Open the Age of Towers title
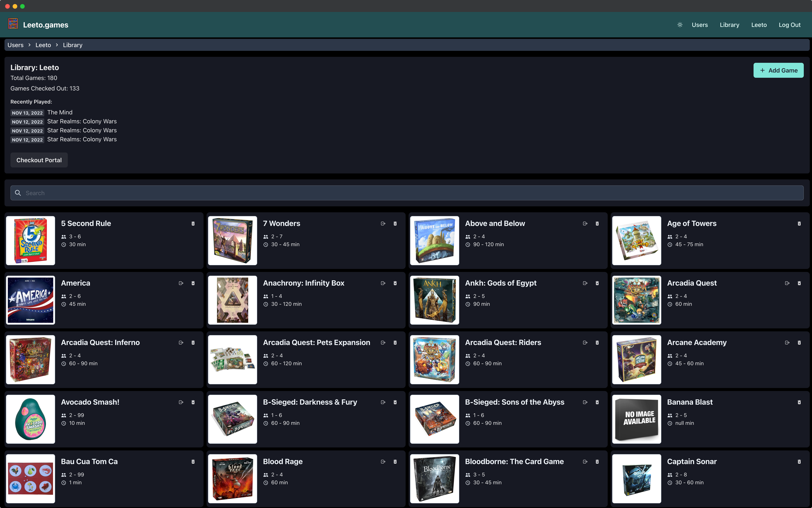Image resolution: width=812 pixels, height=508 pixels. [x=692, y=223]
